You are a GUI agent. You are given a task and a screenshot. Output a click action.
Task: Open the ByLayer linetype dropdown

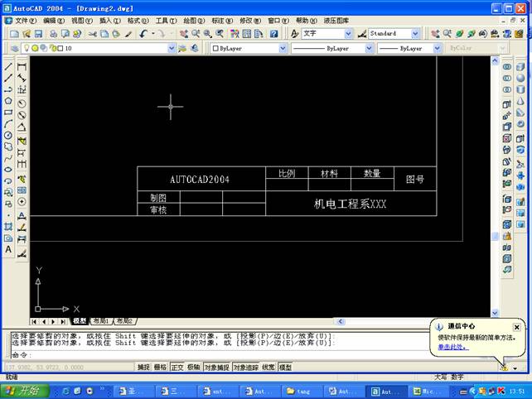click(369, 49)
